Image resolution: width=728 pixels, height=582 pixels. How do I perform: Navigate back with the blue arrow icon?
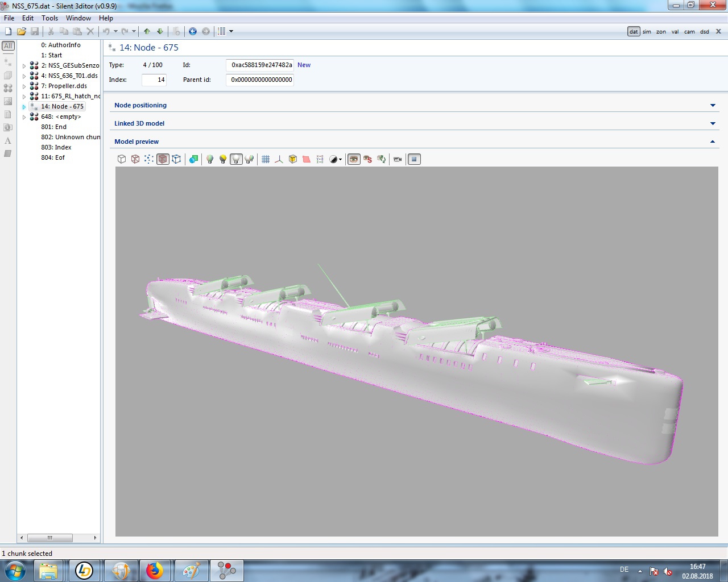[193, 31]
